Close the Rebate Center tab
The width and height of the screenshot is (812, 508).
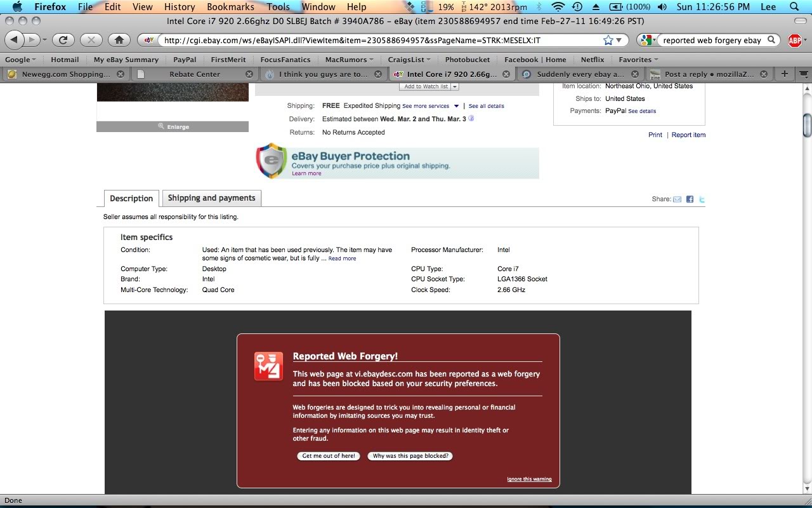pyautogui.click(x=249, y=74)
